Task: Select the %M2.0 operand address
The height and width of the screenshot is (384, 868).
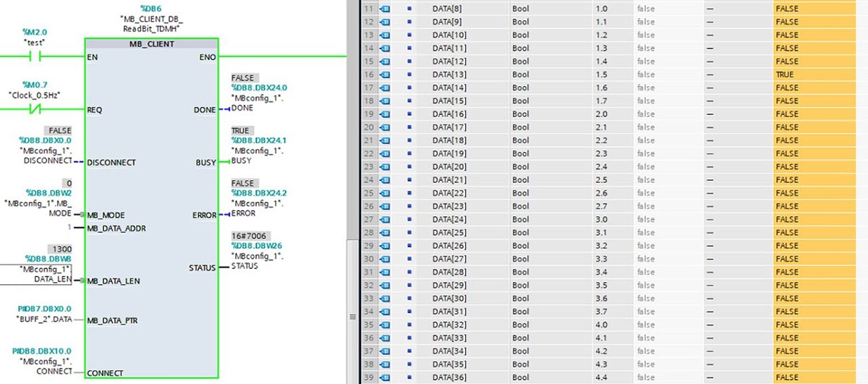Action: [34, 33]
